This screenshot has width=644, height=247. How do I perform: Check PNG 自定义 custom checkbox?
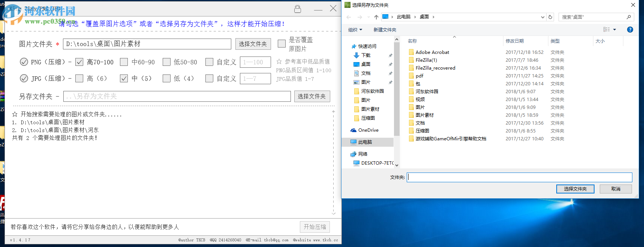pos(209,62)
